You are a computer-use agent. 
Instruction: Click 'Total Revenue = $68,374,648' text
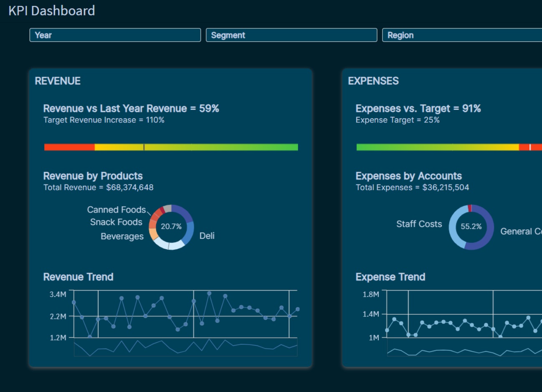[x=99, y=187]
